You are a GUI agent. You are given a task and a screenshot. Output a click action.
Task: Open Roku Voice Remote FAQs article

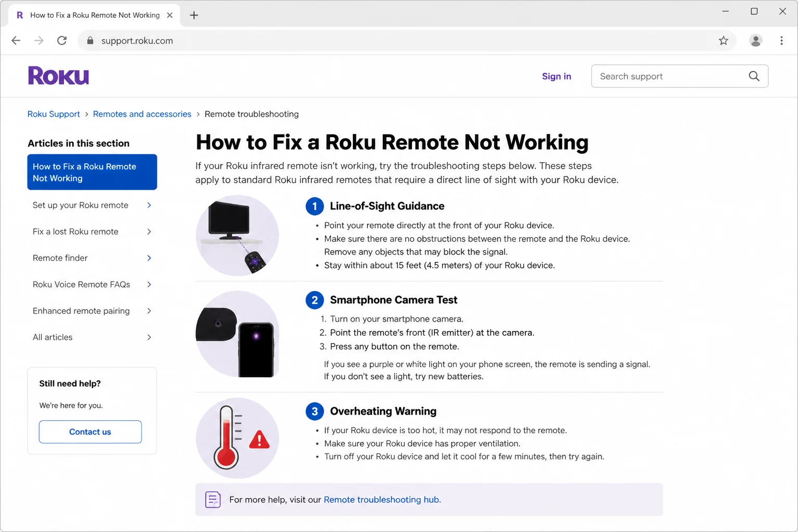(x=81, y=285)
